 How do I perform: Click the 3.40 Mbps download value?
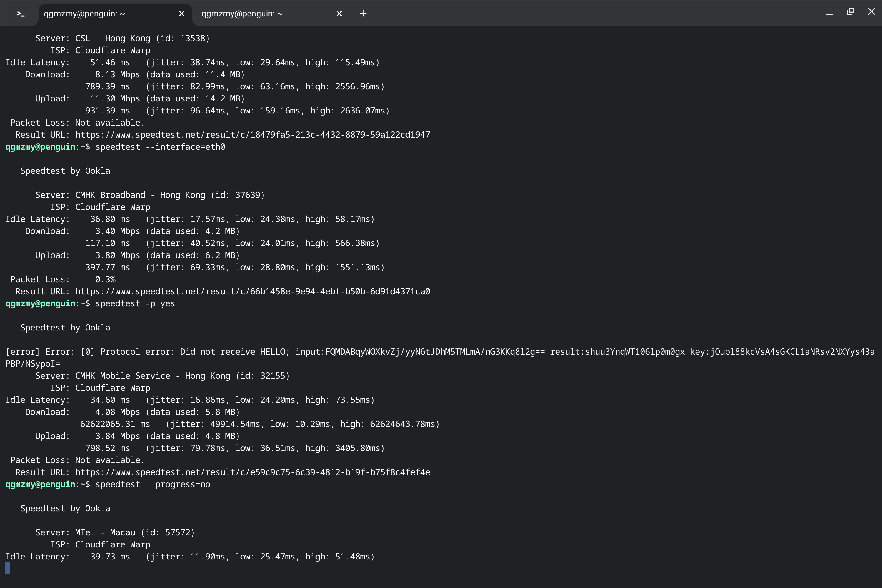pos(117,231)
